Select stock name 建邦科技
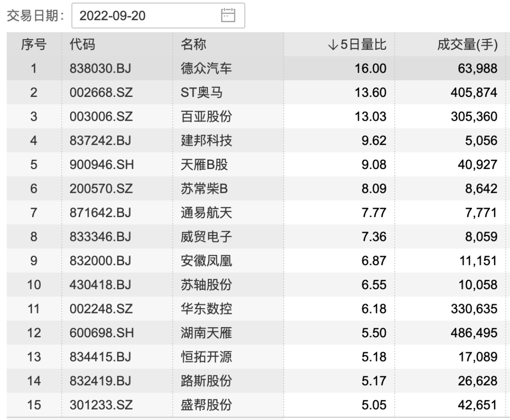This screenshot has height=420, width=510. click(206, 140)
